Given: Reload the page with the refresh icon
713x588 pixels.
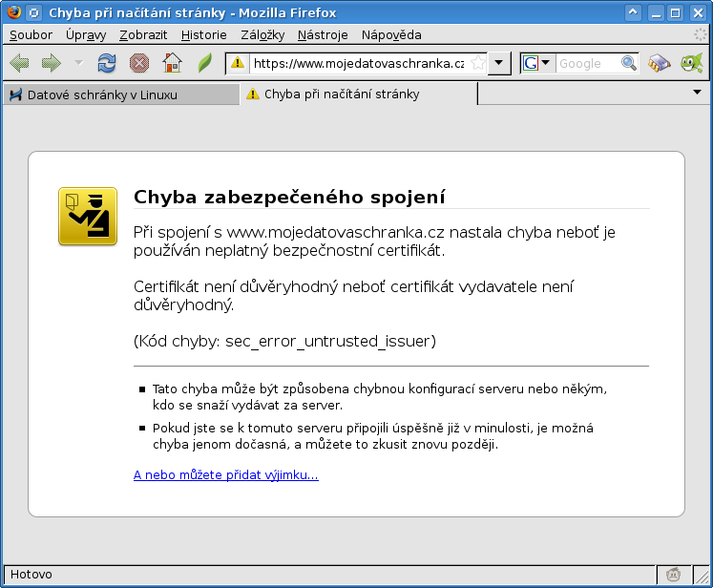Looking at the screenshot, I should [x=107, y=63].
